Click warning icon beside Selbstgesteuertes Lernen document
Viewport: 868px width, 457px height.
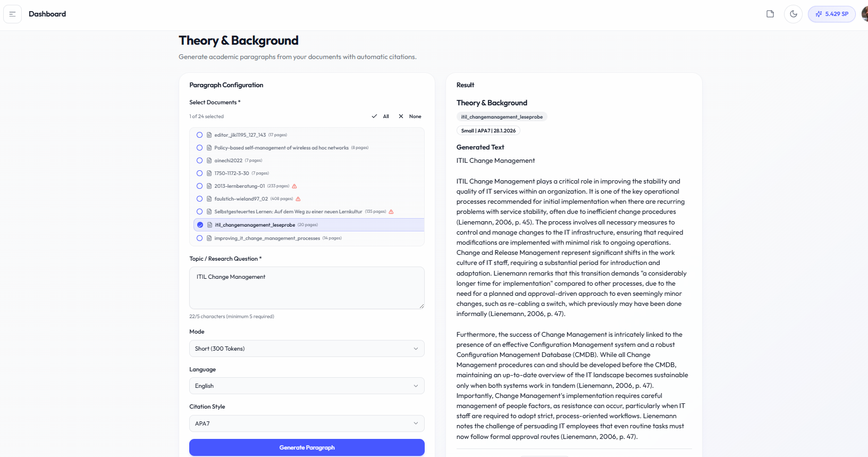(391, 212)
